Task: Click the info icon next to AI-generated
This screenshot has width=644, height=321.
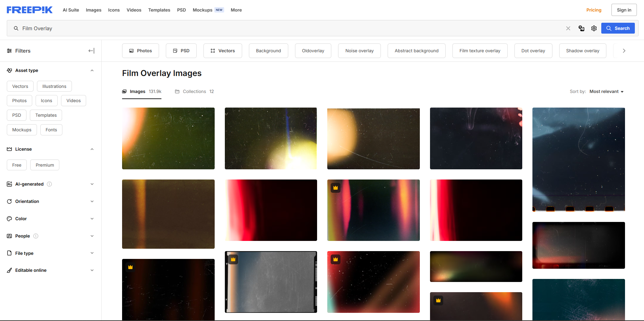Action: [49, 184]
